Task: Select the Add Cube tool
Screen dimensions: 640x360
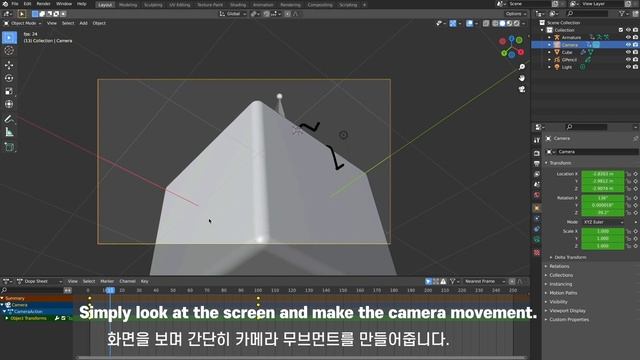Action: click(x=9, y=147)
